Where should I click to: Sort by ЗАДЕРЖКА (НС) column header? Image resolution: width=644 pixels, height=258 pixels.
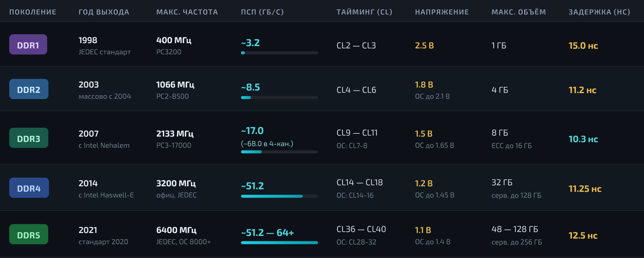pos(599,12)
